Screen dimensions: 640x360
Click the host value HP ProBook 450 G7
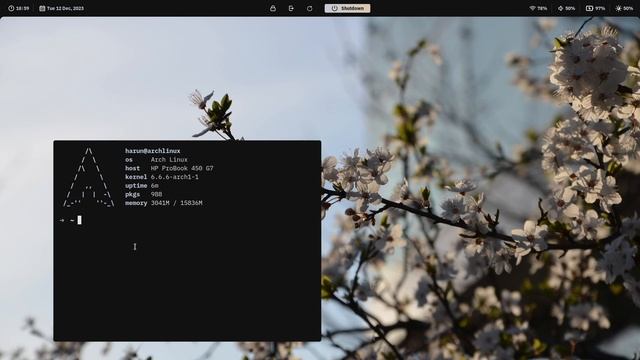pos(182,168)
